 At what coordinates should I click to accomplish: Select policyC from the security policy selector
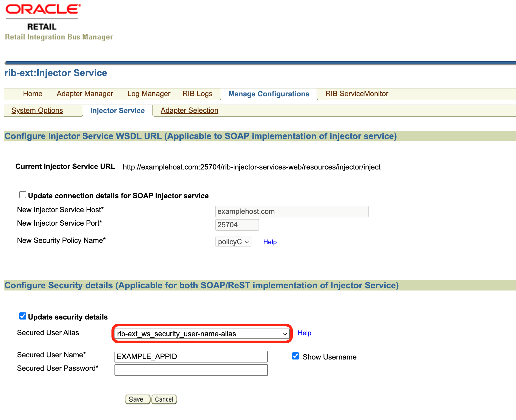(x=233, y=242)
